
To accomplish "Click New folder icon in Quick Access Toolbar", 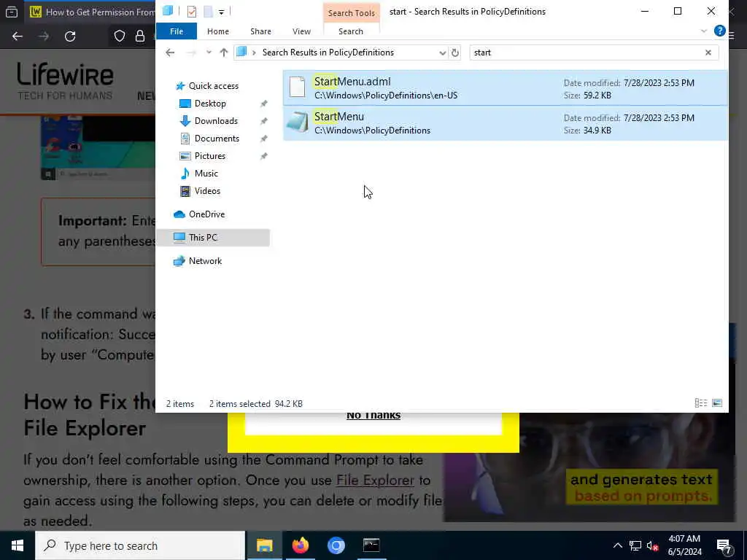I will [208, 12].
